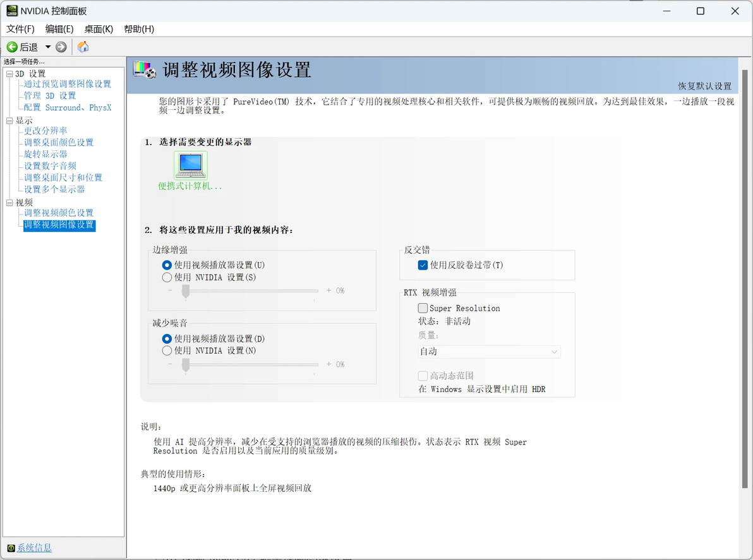Click 在 Windows 显示设置中启用 HDR text

(481, 389)
